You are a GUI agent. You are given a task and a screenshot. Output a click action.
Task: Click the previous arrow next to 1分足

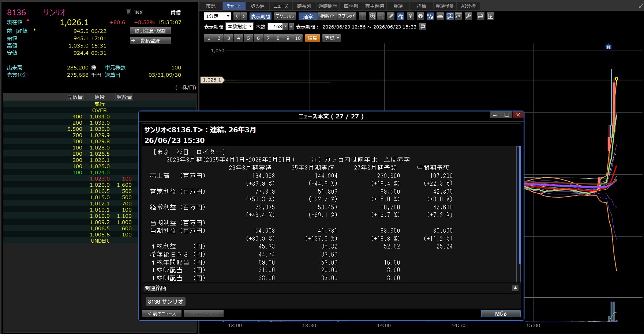tap(236, 16)
